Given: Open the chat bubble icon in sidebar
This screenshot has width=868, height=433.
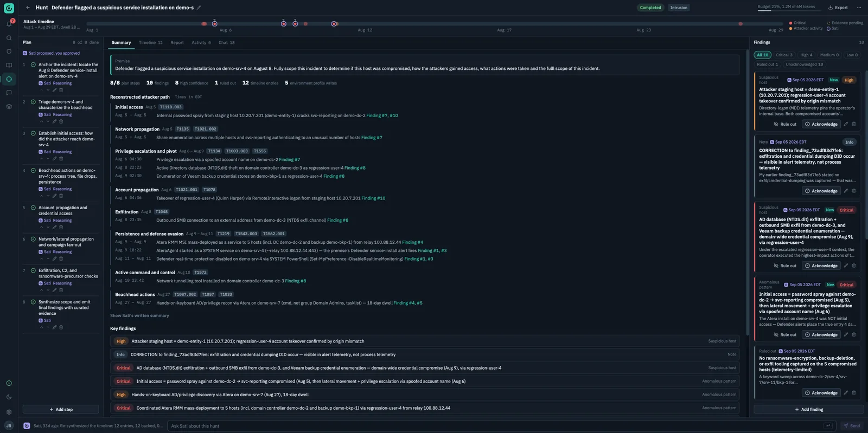Looking at the screenshot, I should [x=9, y=93].
